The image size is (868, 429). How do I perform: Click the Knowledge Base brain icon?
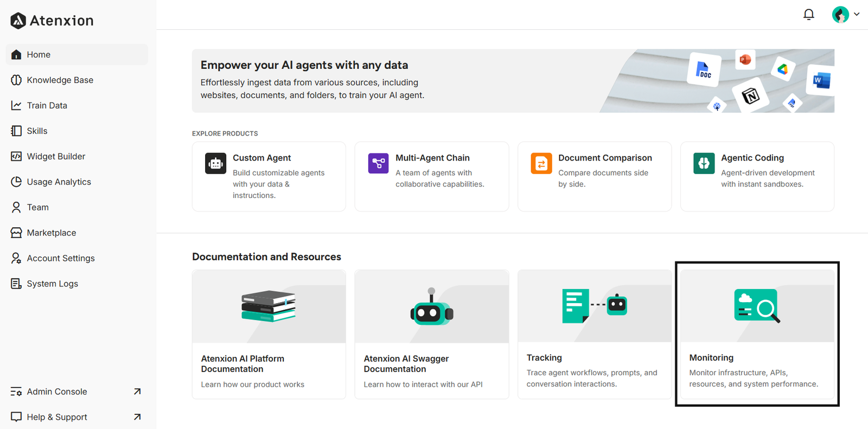coord(16,80)
